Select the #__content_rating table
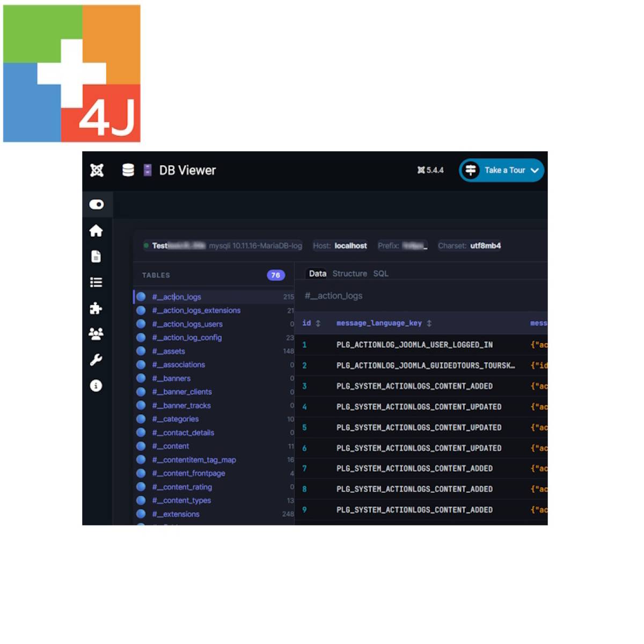 point(214,487)
